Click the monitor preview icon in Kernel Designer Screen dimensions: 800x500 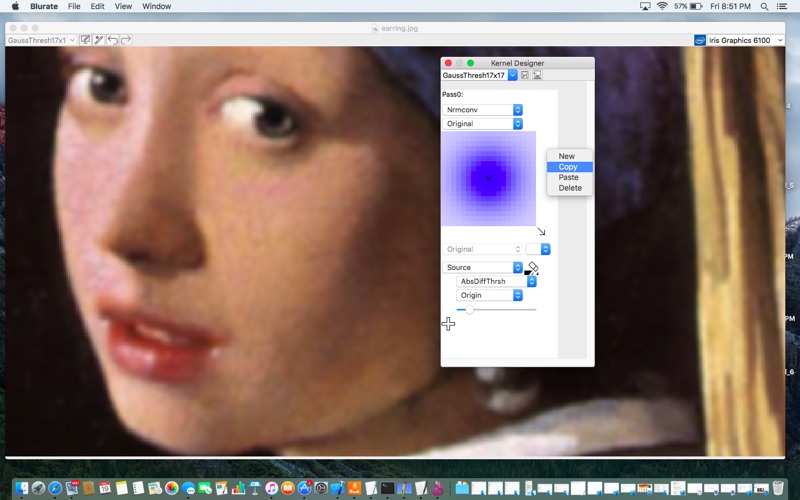[537, 75]
